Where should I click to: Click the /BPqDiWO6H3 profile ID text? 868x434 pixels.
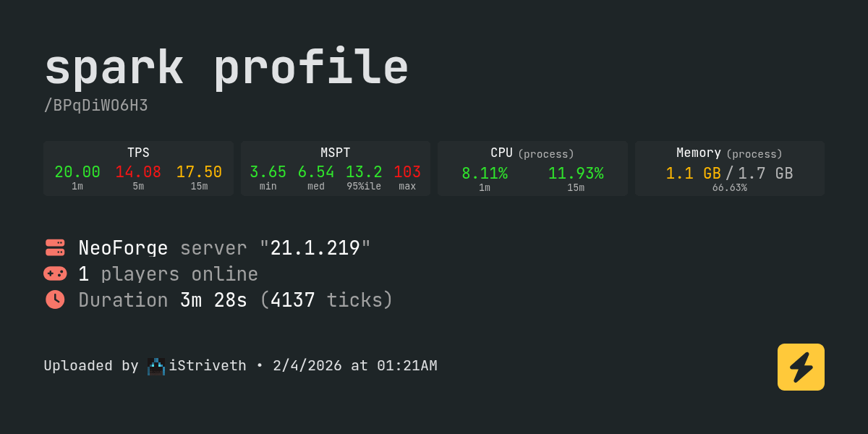(95, 106)
